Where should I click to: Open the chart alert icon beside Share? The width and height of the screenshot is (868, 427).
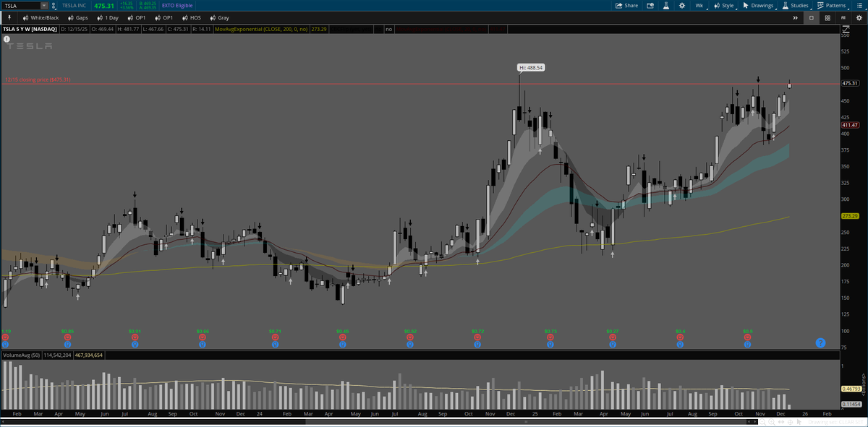(x=650, y=5)
